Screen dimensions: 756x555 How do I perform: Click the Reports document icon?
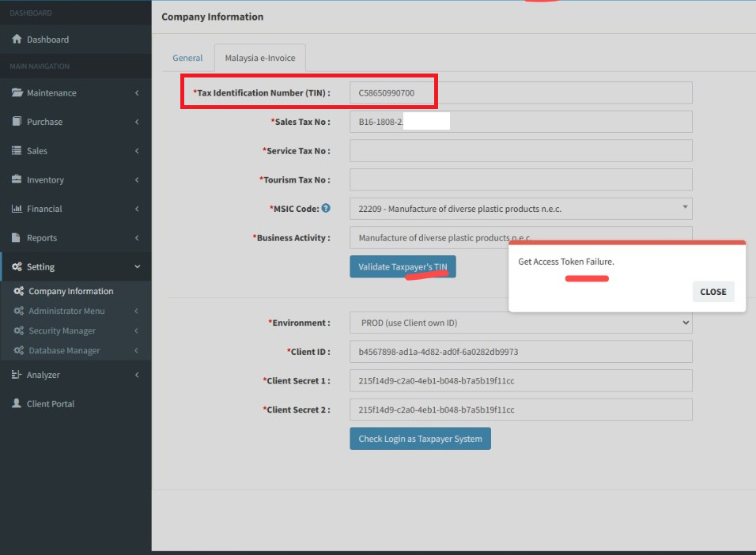pyautogui.click(x=17, y=238)
